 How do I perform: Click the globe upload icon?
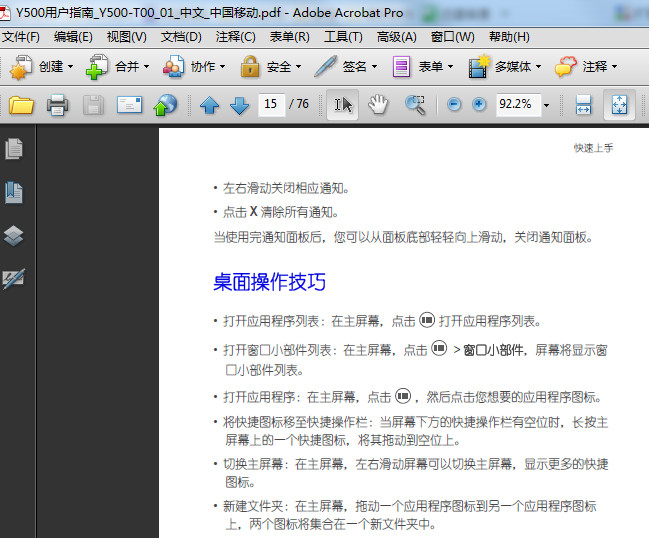click(x=165, y=105)
